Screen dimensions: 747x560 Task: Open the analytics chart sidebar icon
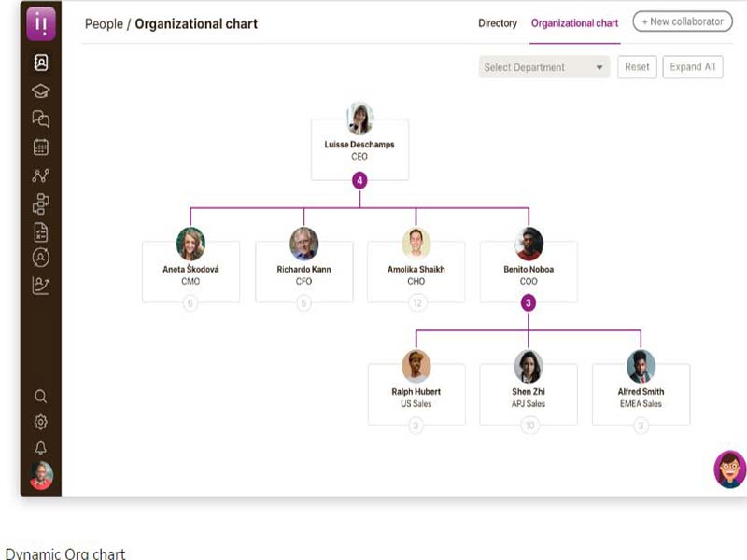click(x=40, y=286)
